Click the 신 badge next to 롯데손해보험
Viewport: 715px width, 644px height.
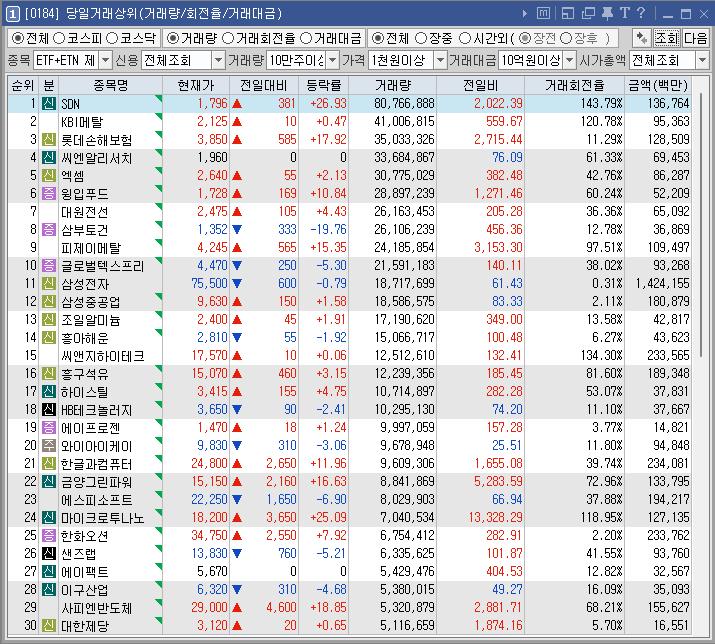tap(49, 140)
